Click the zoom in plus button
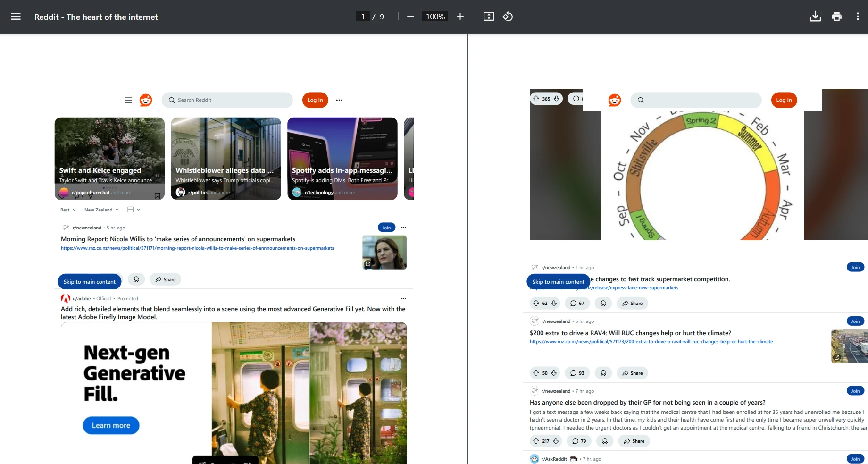Screen dimensions: 868x464 click(x=460, y=17)
